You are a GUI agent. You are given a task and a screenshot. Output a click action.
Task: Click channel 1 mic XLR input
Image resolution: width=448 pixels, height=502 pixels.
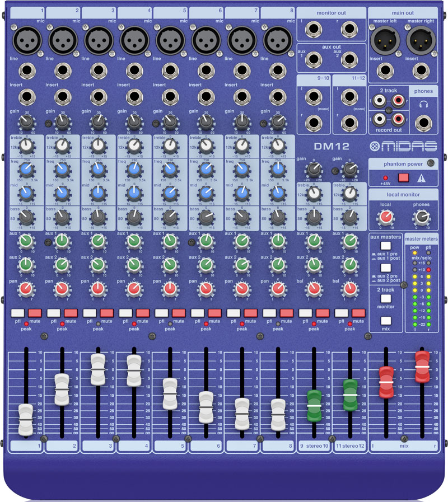click(x=27, y=41)
